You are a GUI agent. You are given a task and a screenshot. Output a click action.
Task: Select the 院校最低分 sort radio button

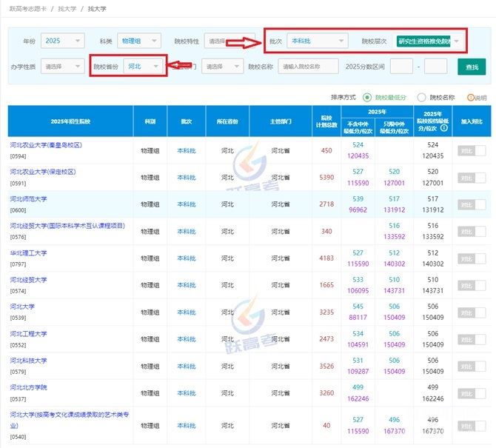[x=367, y=98]
